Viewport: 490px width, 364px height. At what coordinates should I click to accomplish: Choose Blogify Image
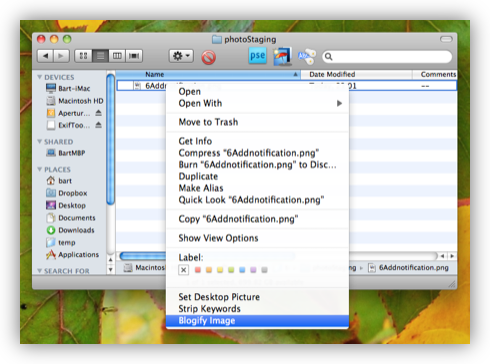pos(257,321)
